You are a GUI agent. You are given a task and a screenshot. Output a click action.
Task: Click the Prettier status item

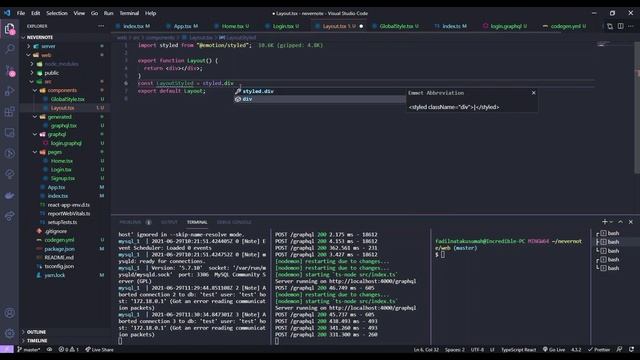tap(599, 349)
